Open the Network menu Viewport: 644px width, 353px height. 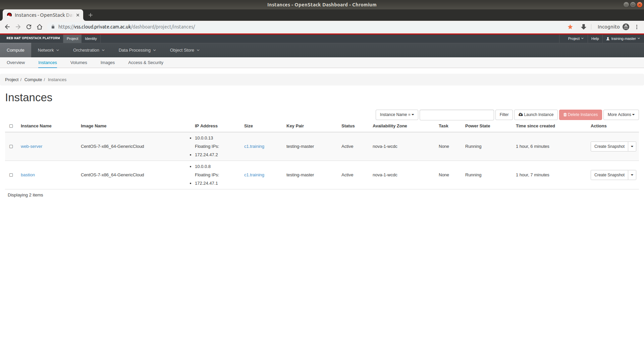tap(48, 50)
